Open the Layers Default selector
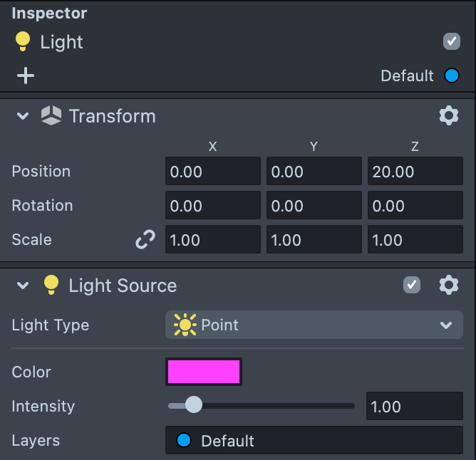 click(314, 441)
